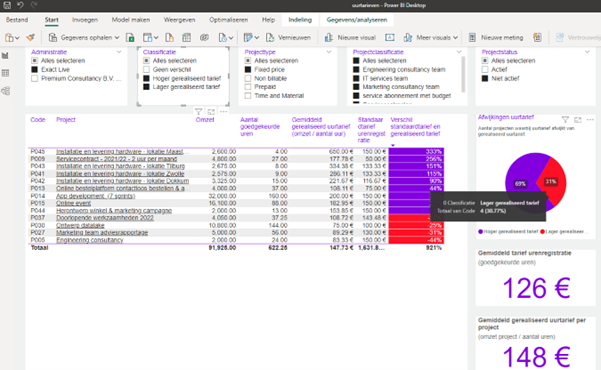Open the Excel workbook source icon
Viewport: 601px width, 370px height.
[x=130, y=38]
